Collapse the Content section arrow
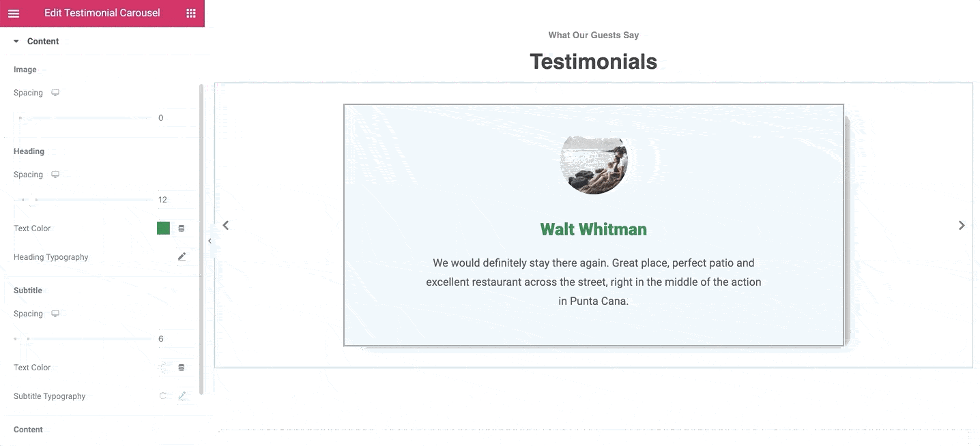Image resolution: width=980 pixels, height=446 pixels. tap(16, 42)
